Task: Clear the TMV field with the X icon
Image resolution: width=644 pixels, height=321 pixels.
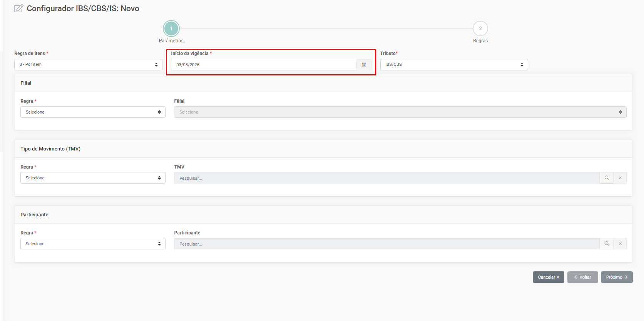Action: pyautogui.click(x=620, y=178)
